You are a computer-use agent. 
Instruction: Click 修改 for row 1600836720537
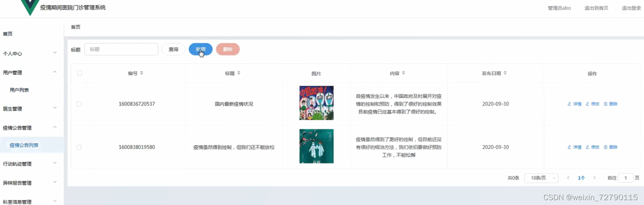tap(593, 104)
